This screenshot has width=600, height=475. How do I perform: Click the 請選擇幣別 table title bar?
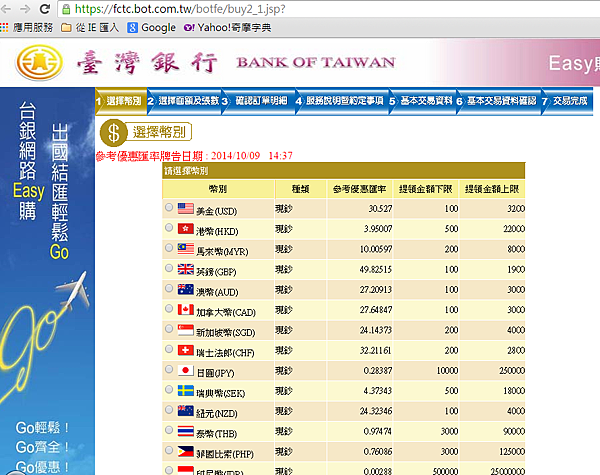(343, 171)
